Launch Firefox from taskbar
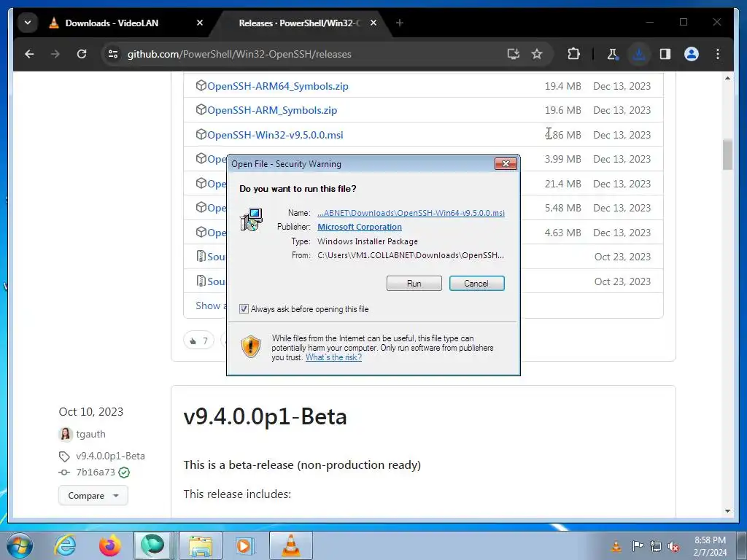Screen dimensions: 747x560 pos(109,545)
